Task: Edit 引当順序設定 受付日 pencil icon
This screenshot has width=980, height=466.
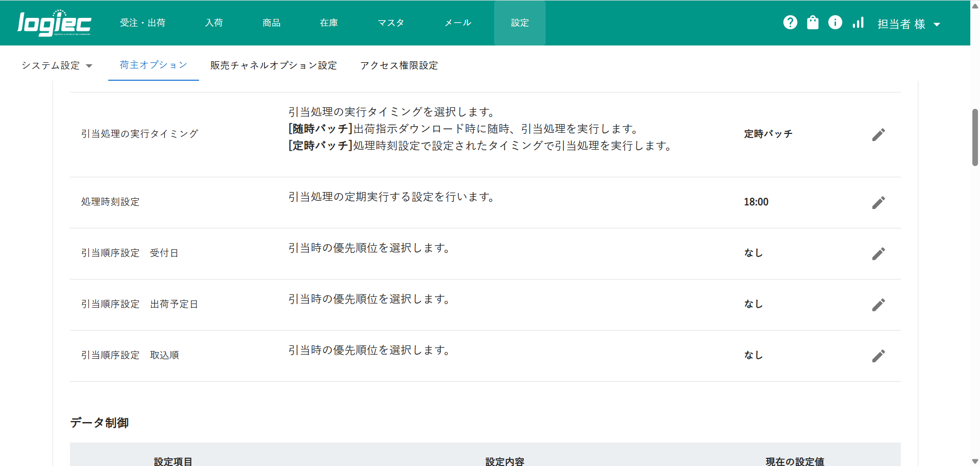Action: pyautogui.click(x=878, y=253)
